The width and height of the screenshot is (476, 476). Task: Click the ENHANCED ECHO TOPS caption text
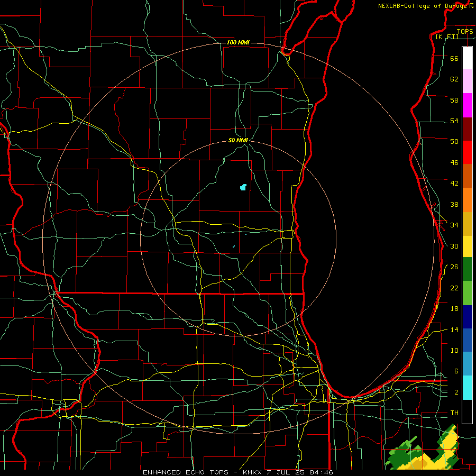pyautogui.click(x=186, y=472)
